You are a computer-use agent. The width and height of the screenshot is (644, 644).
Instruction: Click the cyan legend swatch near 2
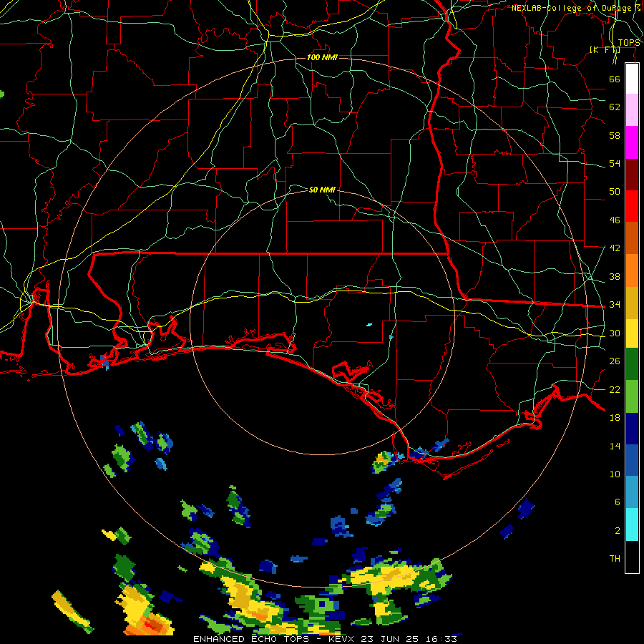pos(632,525)
